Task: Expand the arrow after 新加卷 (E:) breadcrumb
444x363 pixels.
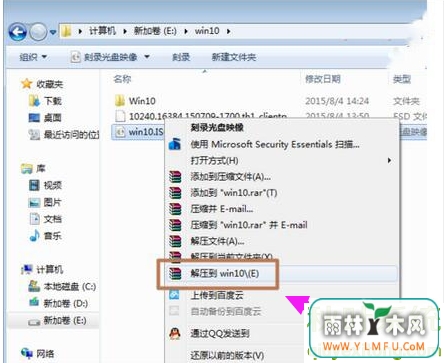Action: [x=186, y=31]
